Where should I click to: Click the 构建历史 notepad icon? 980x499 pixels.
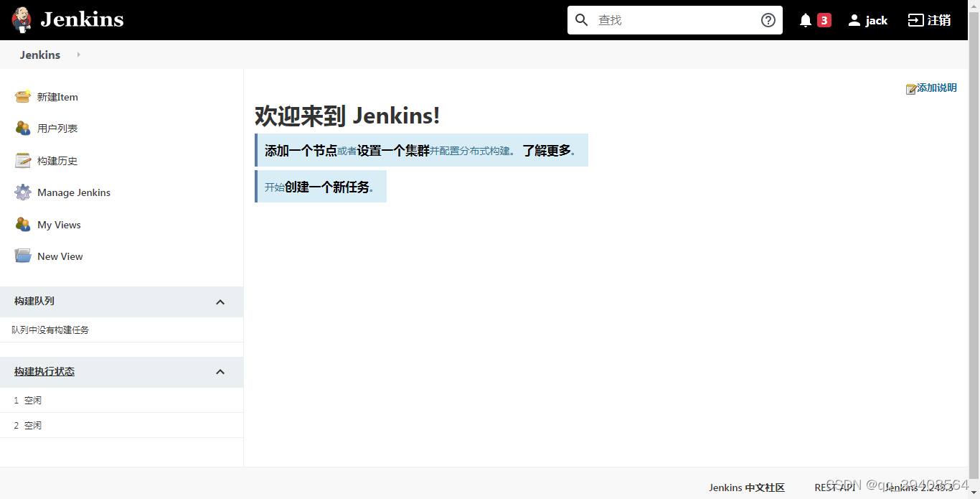(23, 160)
